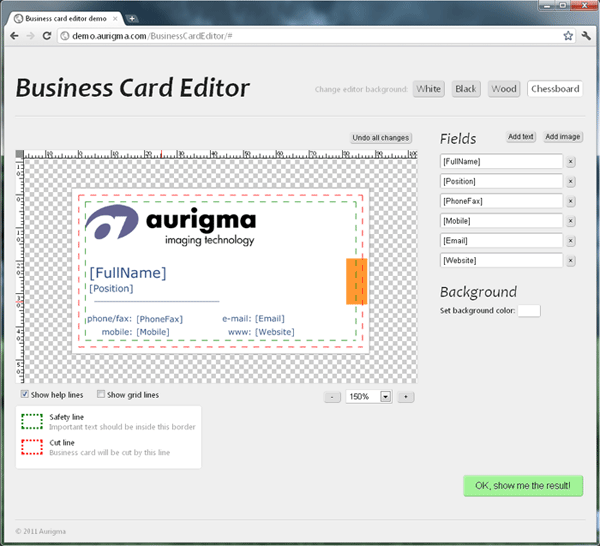Bookmark page with star icon
Viewport: 600px width, 546px height.
(568, 35)
